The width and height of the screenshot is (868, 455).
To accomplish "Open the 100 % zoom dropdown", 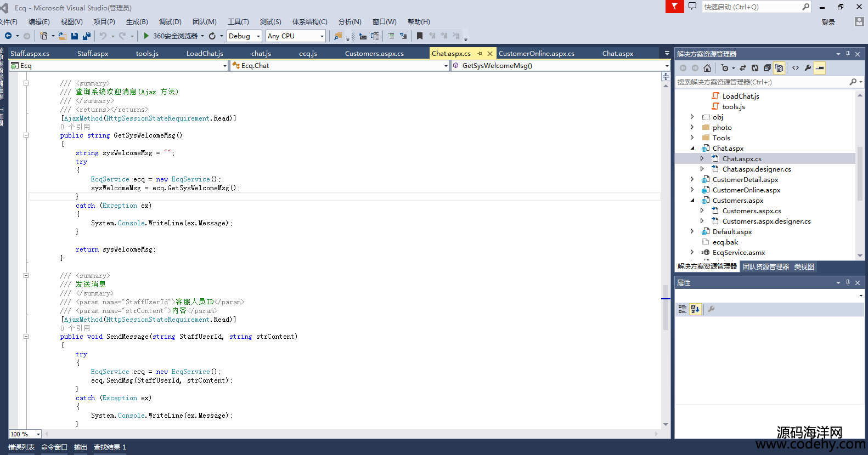I will pyautogui.click(x=25, y=434).
